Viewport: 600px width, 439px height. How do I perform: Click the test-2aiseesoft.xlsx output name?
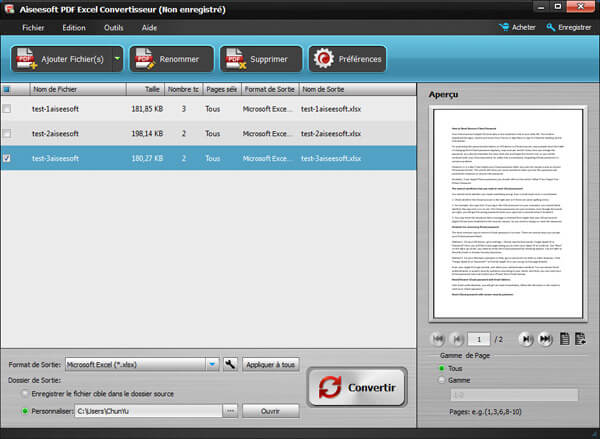coord(331,133)
